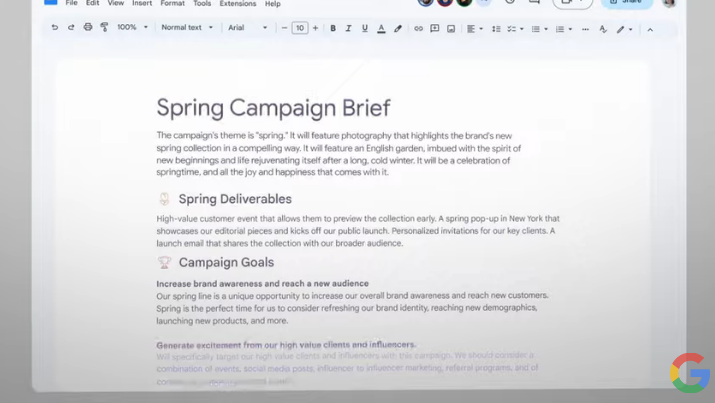Click the Share button
This screenshot has height=403, width=715.
[627, 3]
